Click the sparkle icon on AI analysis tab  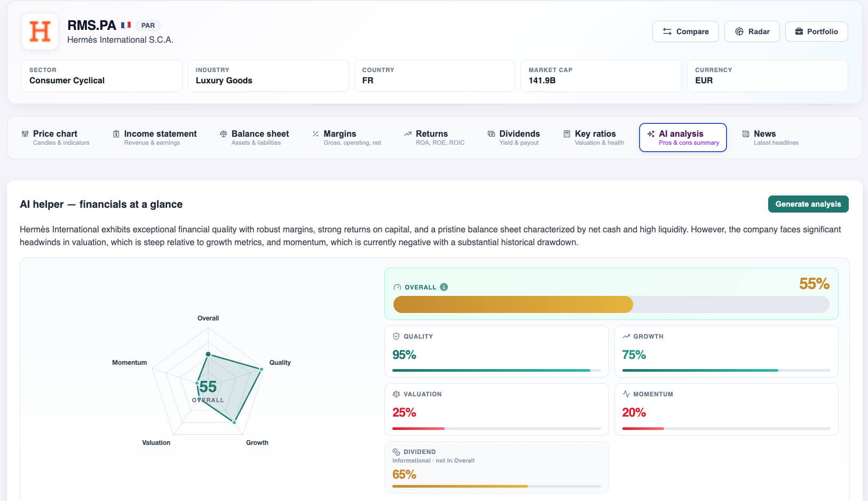coord(651,134)
